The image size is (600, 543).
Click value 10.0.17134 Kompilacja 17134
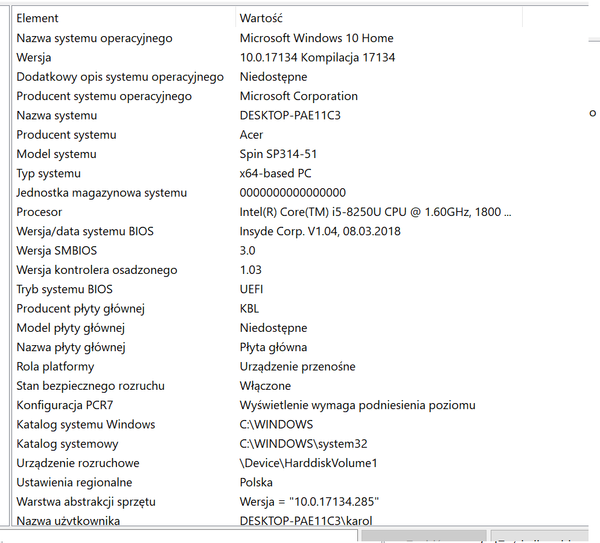[317, 57]
